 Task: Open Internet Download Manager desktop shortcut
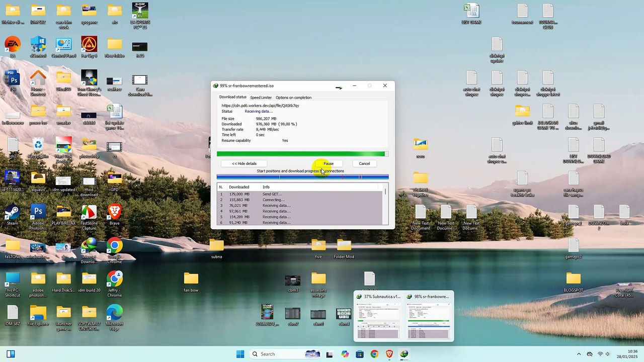pyautogui.click(x=89, y=250)
